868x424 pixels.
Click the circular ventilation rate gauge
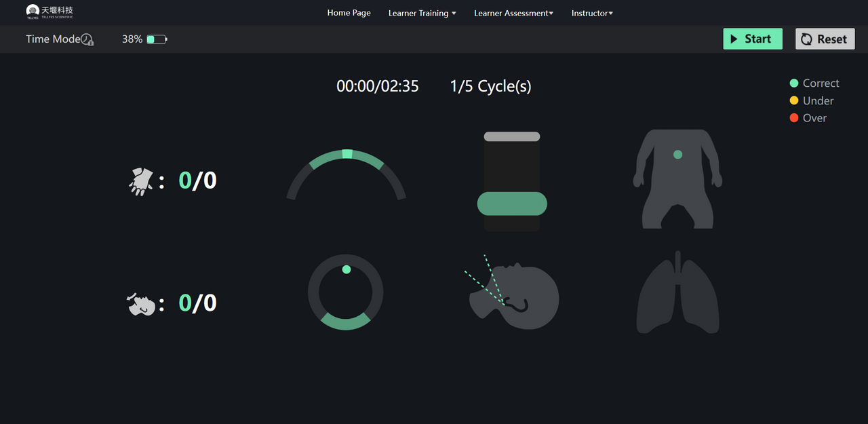tap(346, 292)
